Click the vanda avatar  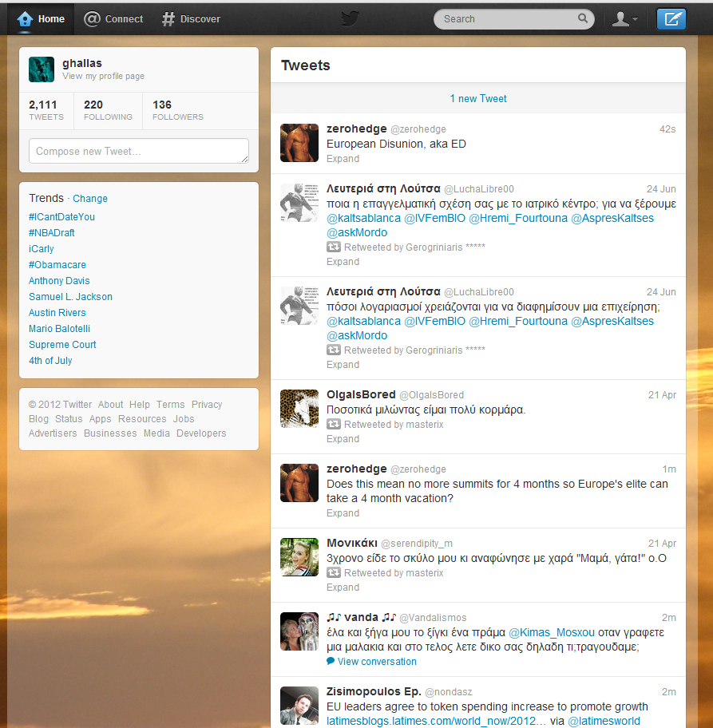click(x=299, y=631)
